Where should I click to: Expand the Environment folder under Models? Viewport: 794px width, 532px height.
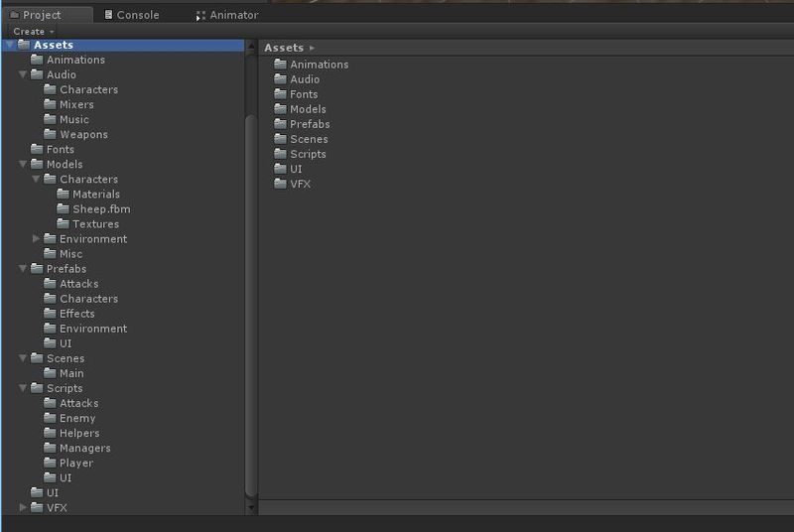[x=36, y=239]
